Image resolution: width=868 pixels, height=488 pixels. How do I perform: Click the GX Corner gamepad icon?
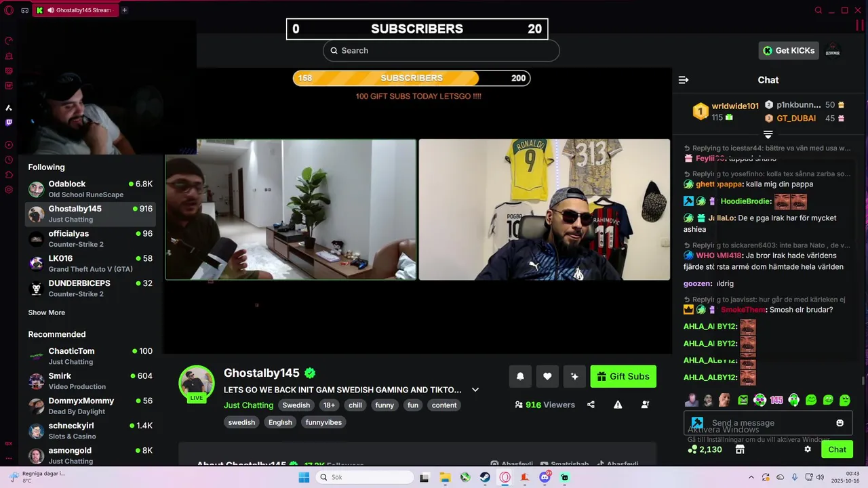24,10
